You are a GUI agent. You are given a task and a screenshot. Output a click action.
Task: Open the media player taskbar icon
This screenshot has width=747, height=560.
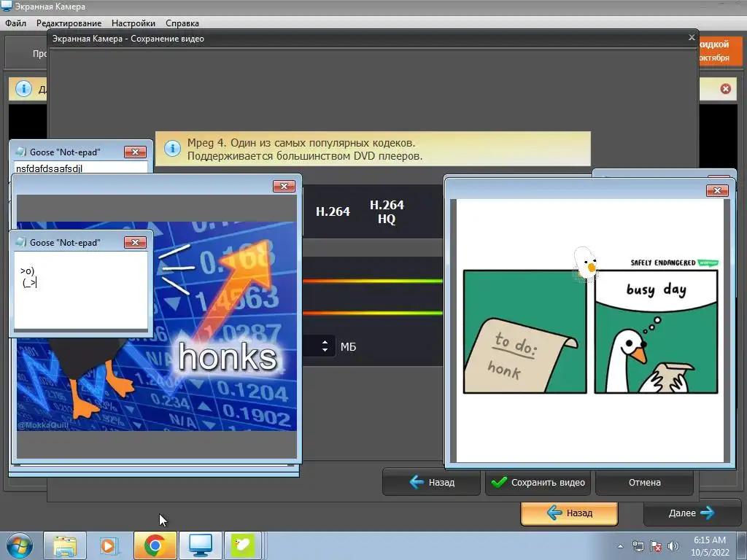click(x=108, y=545)
